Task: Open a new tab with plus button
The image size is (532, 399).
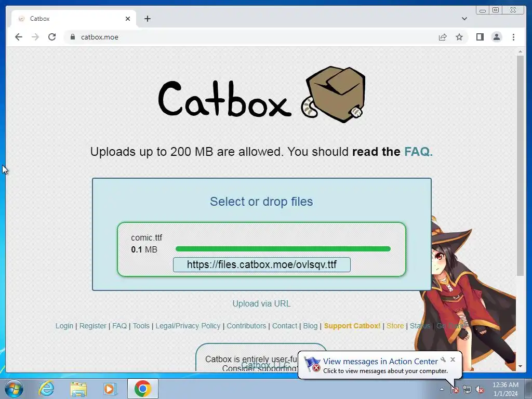Action: (x=147, y=19)
